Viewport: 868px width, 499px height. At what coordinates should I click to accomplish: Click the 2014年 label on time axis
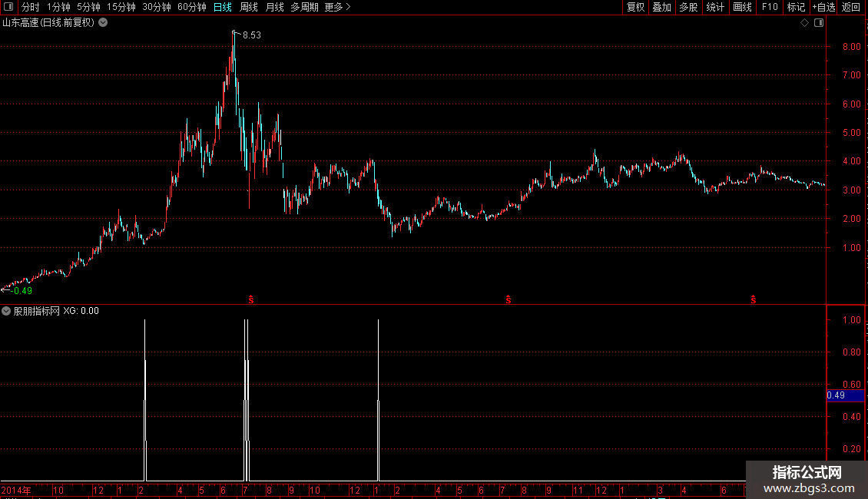16,490
